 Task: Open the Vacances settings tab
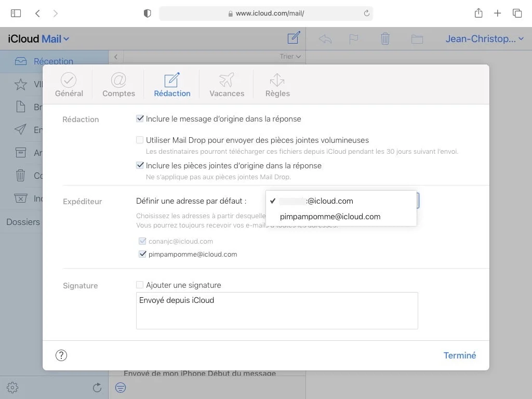[x=227, y=84]
